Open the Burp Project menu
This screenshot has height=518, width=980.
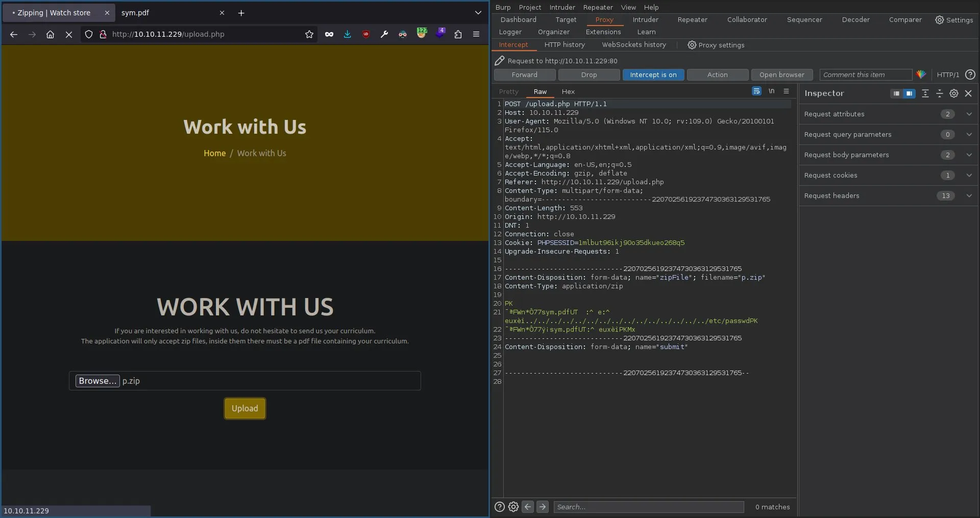pos(530,7)
